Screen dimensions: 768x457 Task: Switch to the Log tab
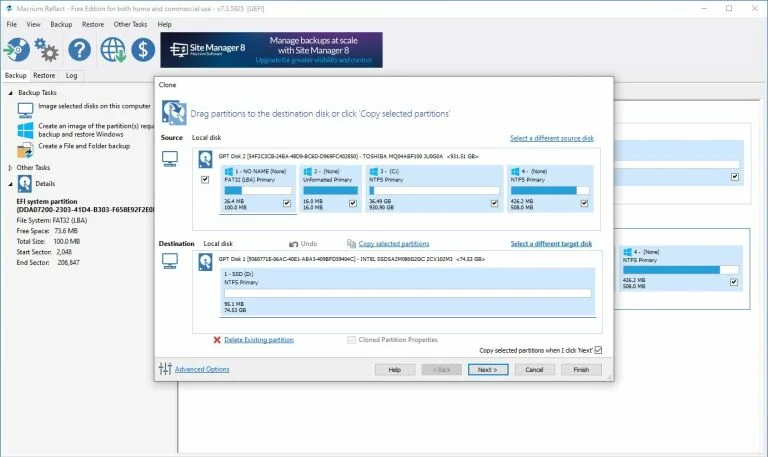(72, 75)
